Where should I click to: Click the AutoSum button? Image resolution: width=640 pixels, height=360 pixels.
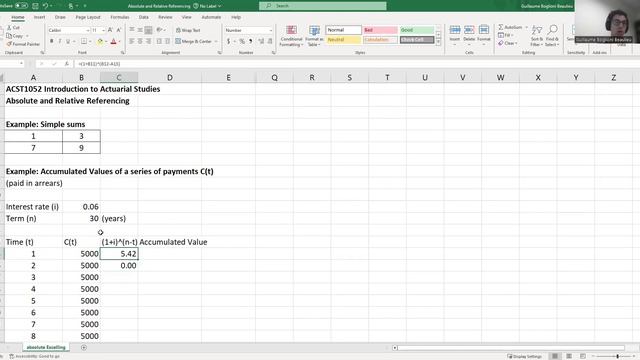[x=510, y=27]
